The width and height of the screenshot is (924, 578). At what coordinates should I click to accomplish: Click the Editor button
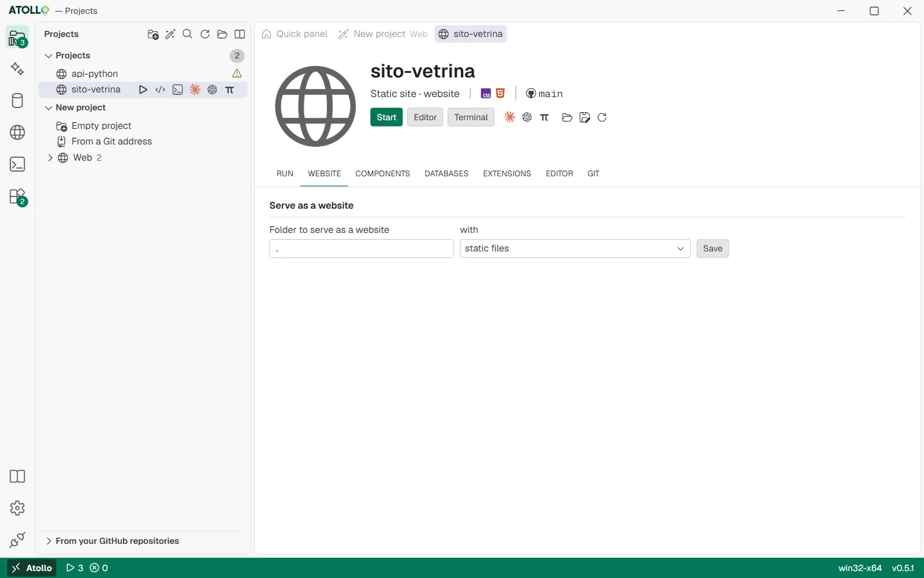(x=425, y=117)
